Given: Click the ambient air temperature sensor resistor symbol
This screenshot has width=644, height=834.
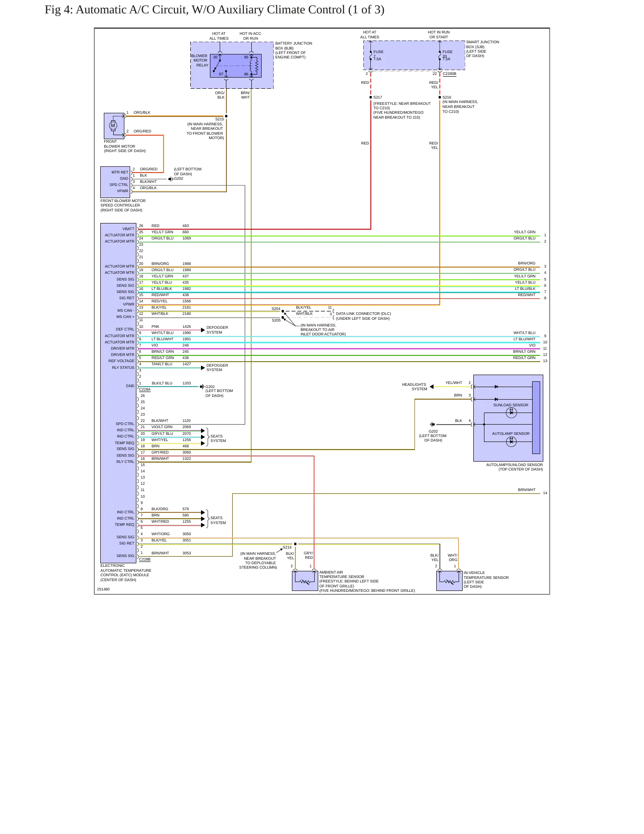Looking at the screenshot, I should 305,582.
